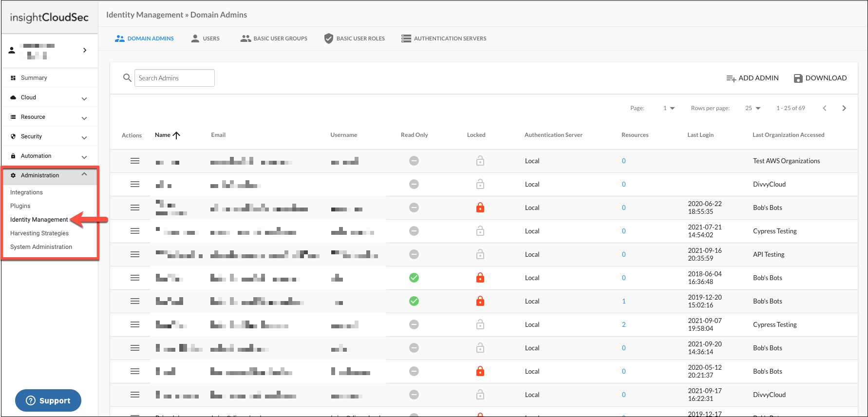This screenshot has width=868, height=417.
Task: Go to previous page of admins
Action: coord(825,108)
